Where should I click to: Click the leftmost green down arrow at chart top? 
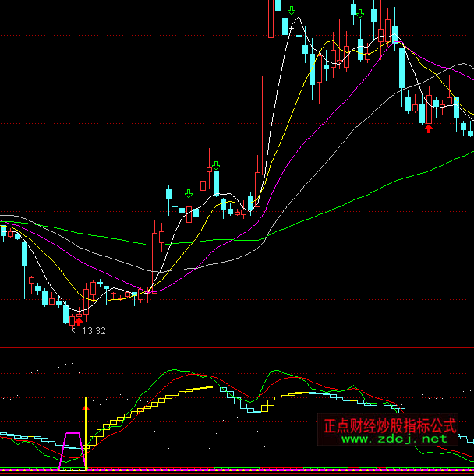[x=292, y=11]
